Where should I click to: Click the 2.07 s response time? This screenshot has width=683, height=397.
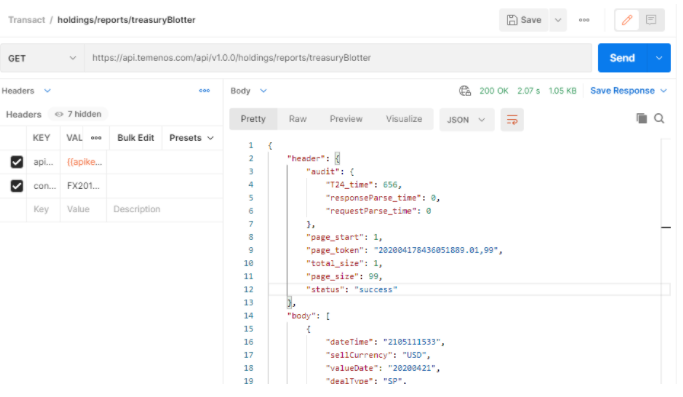[528, 91]
